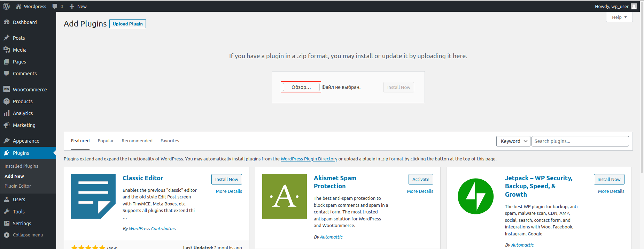Click the Jetpack plugin logo
Viewport: 644px width, 249px height.
476,196
